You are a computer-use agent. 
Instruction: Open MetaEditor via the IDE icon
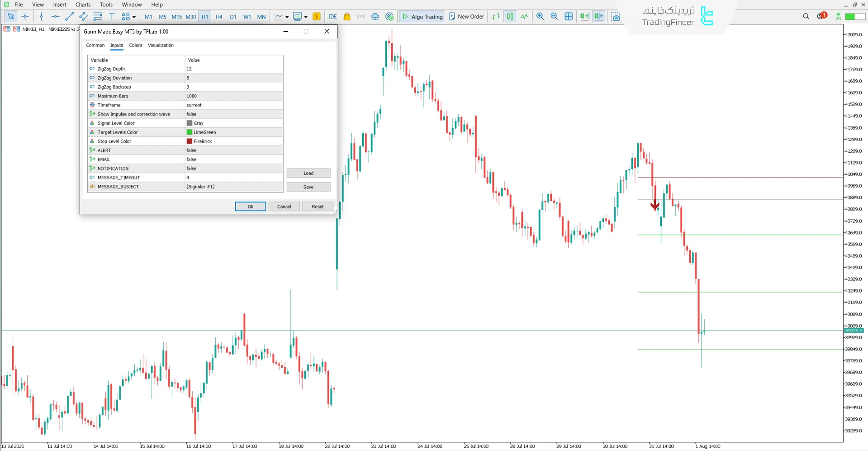[x=333, y=16]
